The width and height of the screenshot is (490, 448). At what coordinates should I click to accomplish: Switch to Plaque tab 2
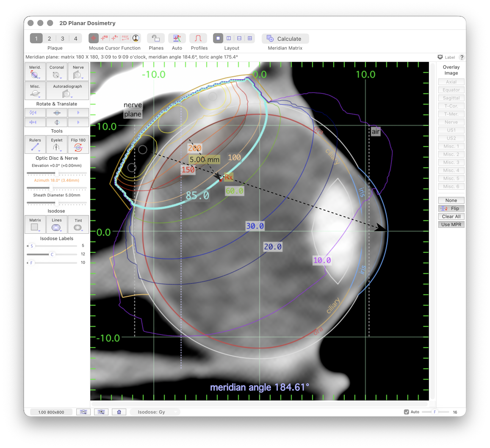tap(49, 38)
